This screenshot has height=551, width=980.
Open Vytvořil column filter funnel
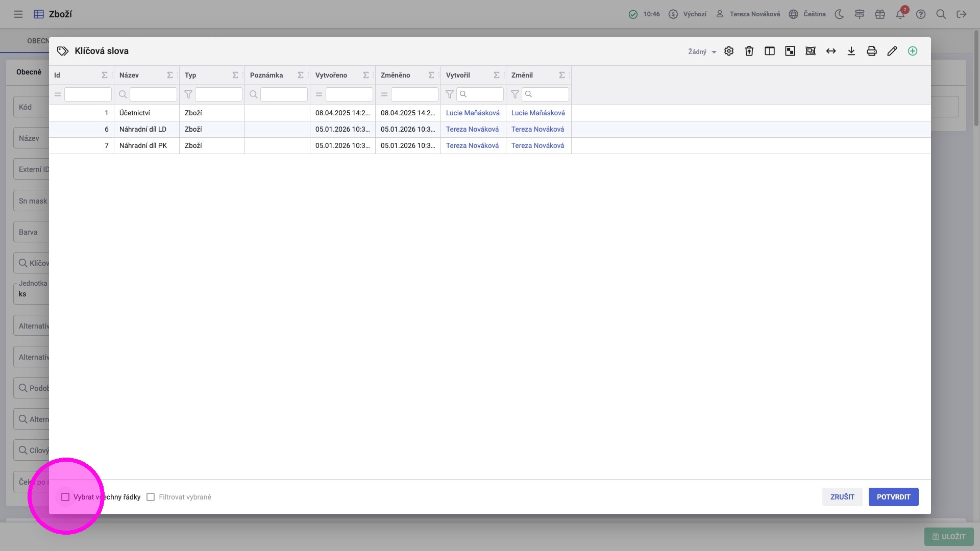[450, 94]
